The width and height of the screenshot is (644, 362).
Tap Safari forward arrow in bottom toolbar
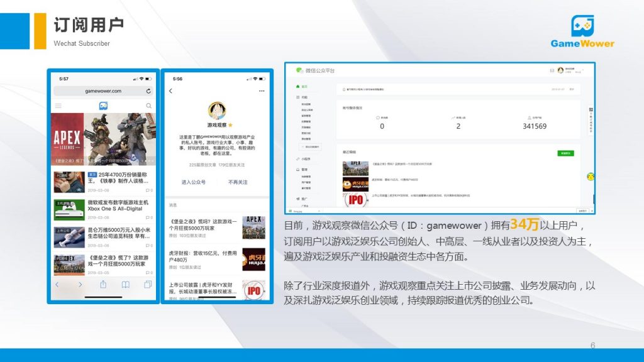80,285
